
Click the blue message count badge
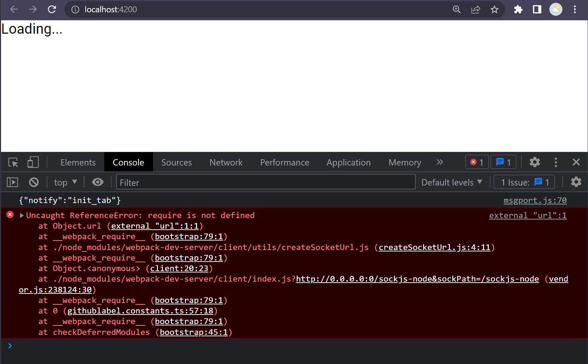[x=503, y=162]
